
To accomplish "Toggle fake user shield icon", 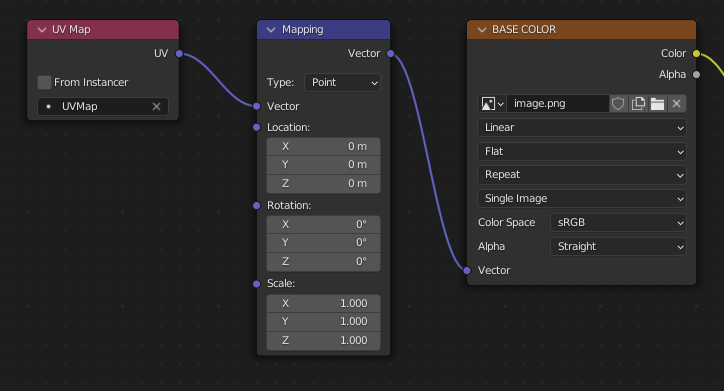I will tap(618, 104).
